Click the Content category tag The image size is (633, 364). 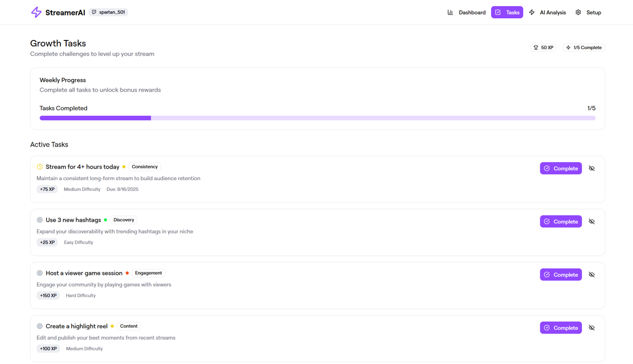point(129,326)
